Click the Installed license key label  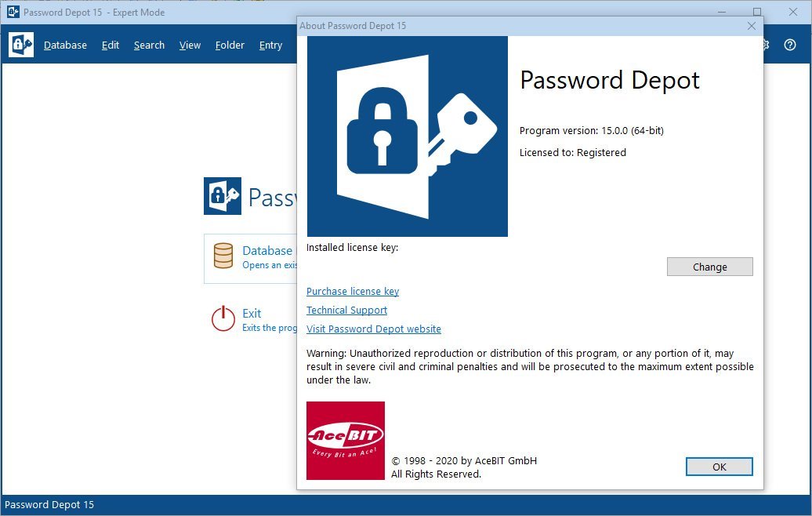[x=352, y=248]
